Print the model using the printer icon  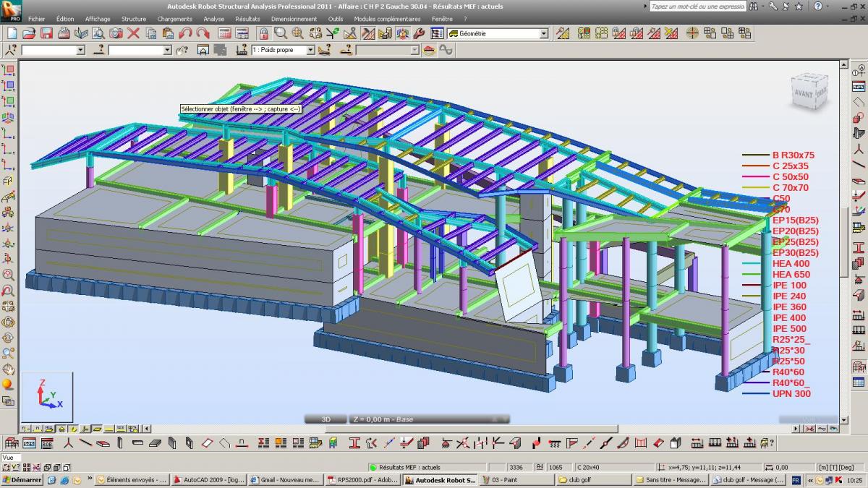[x=64, y=33]
